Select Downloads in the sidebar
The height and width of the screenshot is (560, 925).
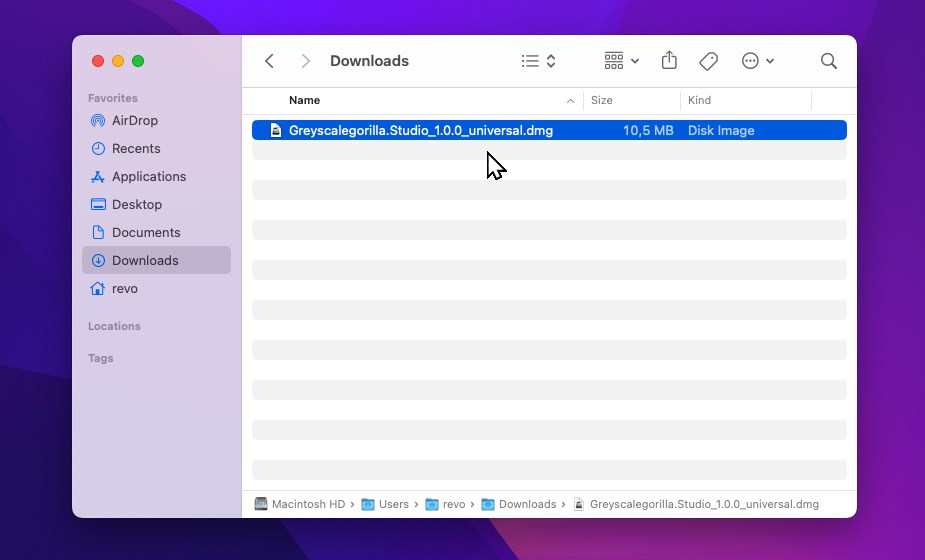click(156, 260)
